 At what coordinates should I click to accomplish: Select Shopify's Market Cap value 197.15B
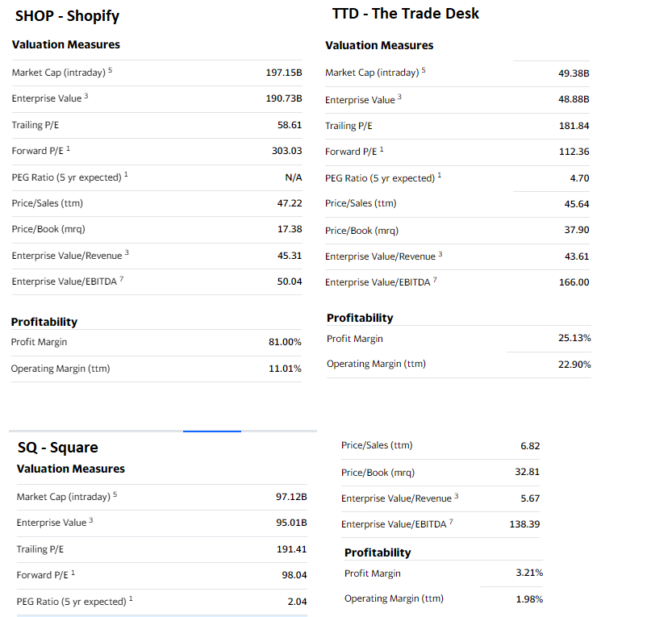click(284, 73)
